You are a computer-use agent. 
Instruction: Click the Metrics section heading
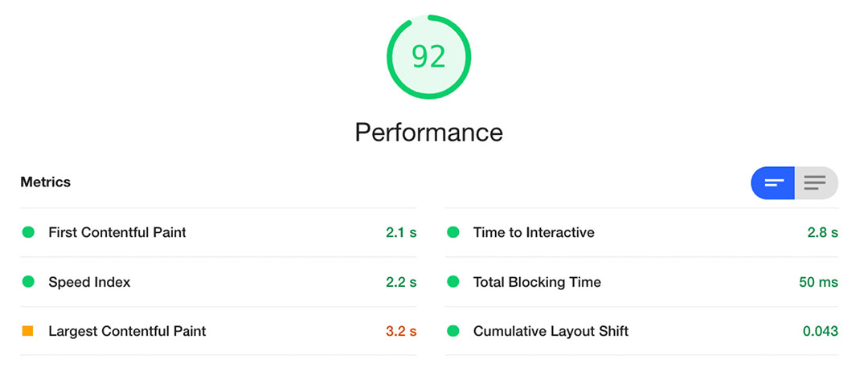tap(46, 182)
